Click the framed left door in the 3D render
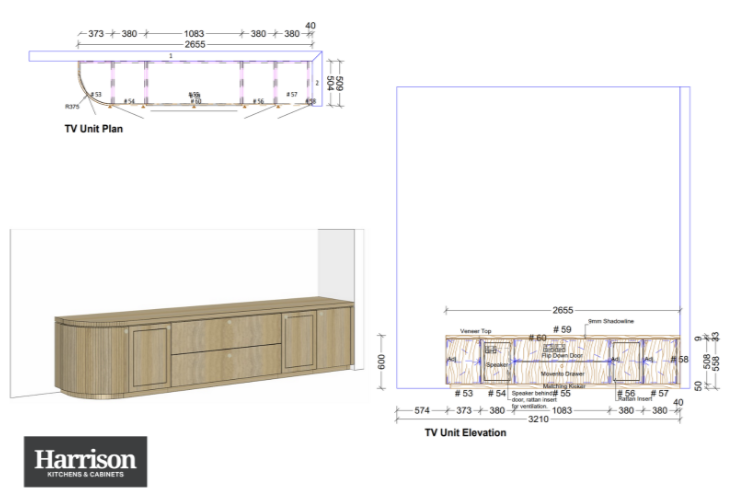The image size is (734, 496). tap(149, 357)
